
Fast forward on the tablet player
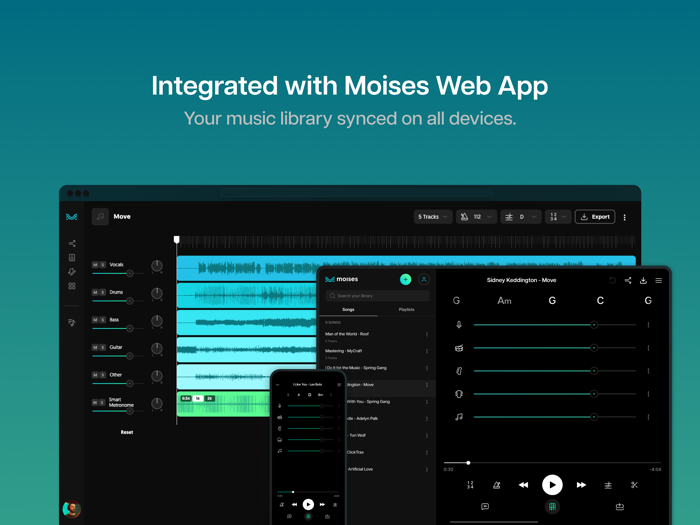(x=581, y=485)
